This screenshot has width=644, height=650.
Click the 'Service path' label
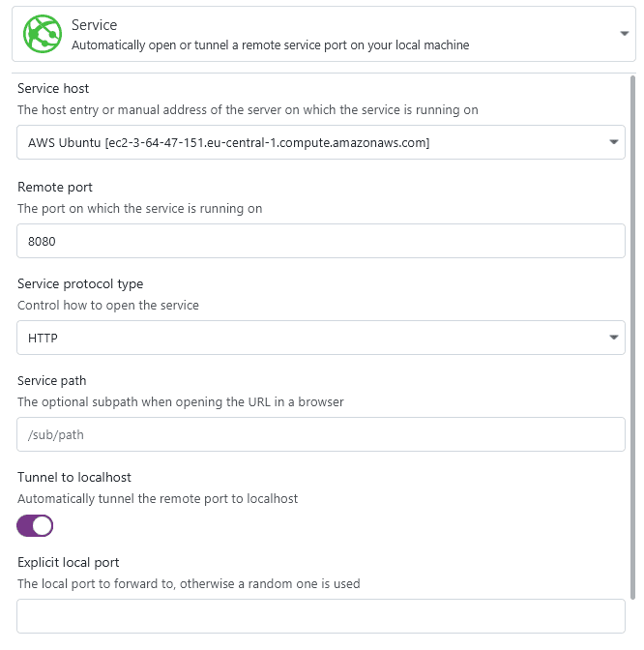tap(52, 380)
